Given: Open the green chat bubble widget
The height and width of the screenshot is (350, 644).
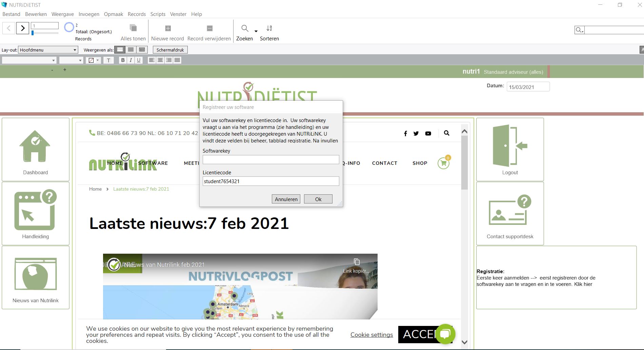Looking at the screenshot, I should coord(445,334).
